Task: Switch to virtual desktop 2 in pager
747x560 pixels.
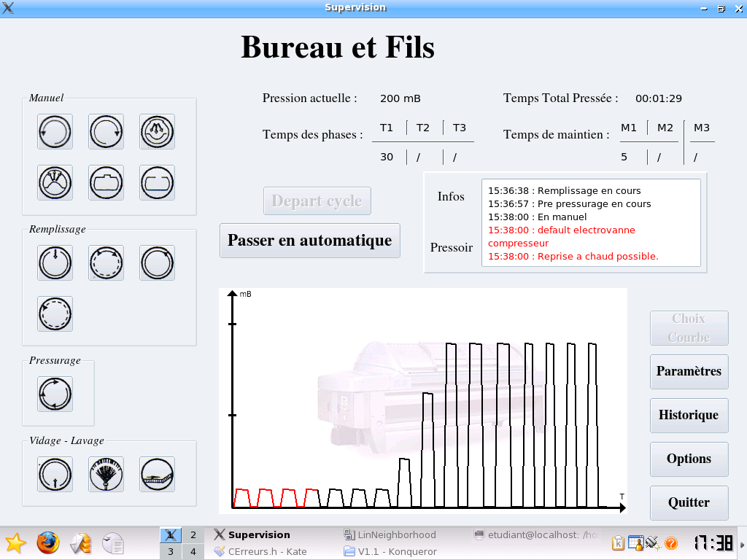Action: pyautogui.click(x=193, y=534)
